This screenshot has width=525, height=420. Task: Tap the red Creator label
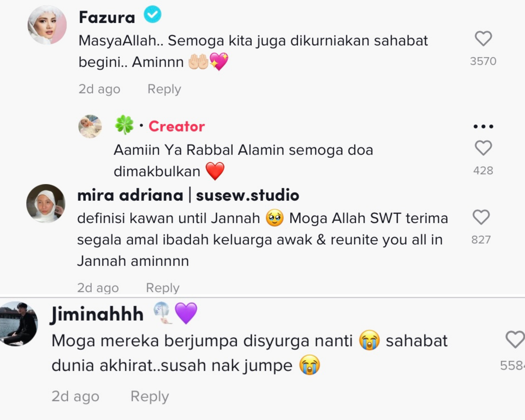click(x=177, y=126)
